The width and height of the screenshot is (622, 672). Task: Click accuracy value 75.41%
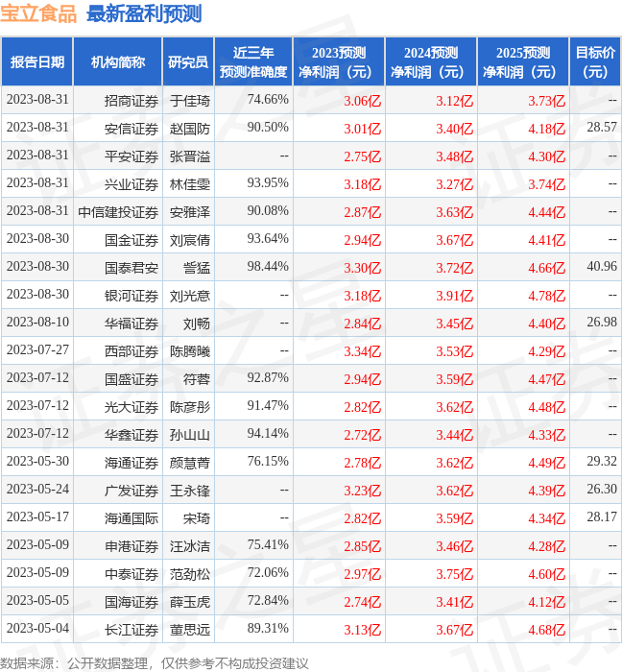[x=268, y=545]
